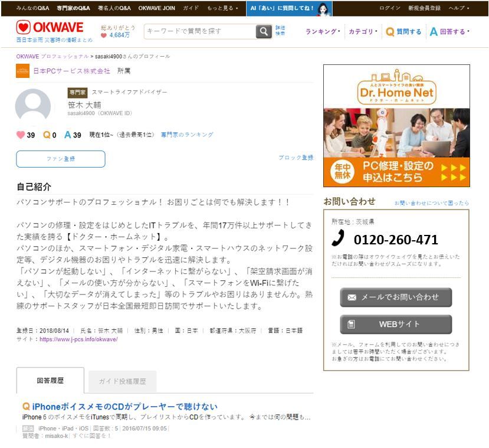Open みんなのQ&A in top menu
Screen dimensions: 489x448
tap(33, 8)
